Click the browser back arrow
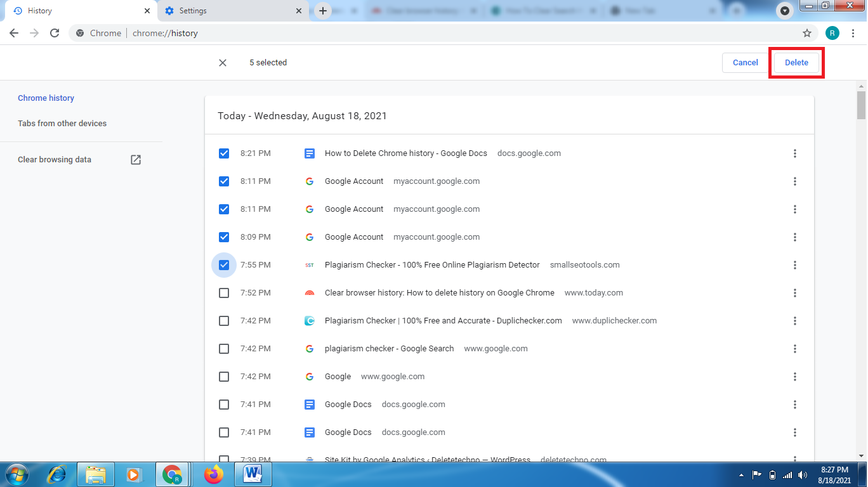 click(x=14, y=33)
